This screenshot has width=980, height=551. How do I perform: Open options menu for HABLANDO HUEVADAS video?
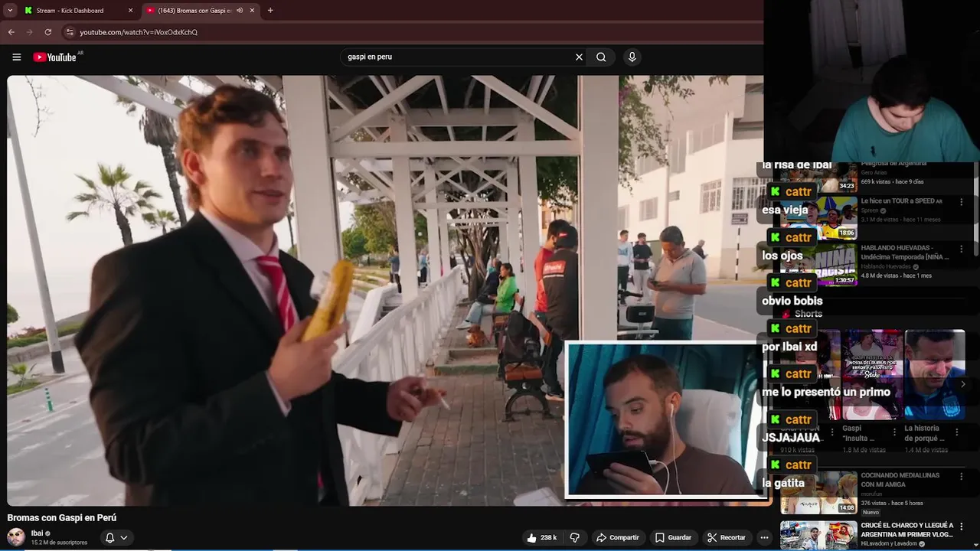[x=962, y=249]
